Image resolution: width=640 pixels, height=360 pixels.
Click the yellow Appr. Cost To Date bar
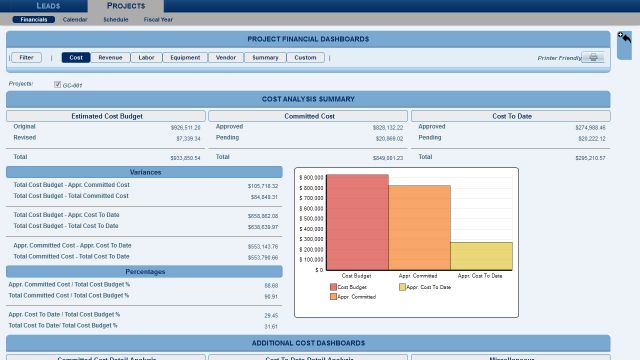482,256
